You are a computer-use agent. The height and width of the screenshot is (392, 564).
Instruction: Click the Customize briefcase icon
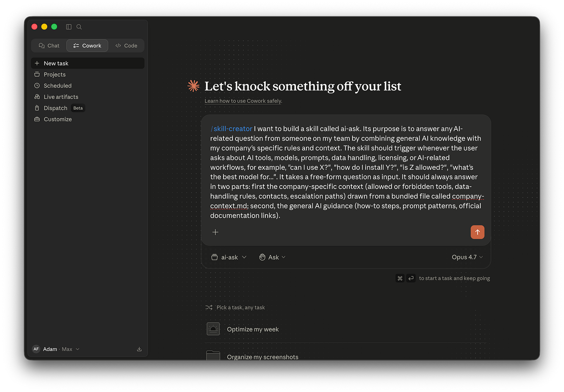(x=37, y=119)
